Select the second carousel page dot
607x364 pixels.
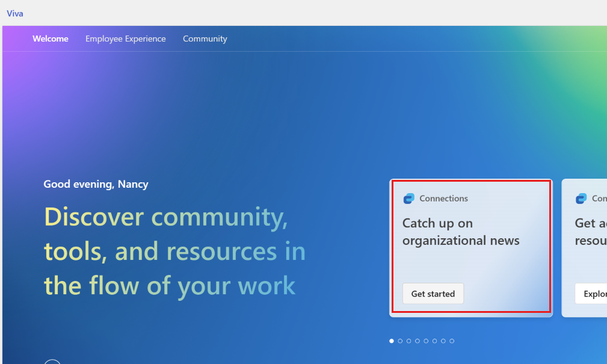400,341
